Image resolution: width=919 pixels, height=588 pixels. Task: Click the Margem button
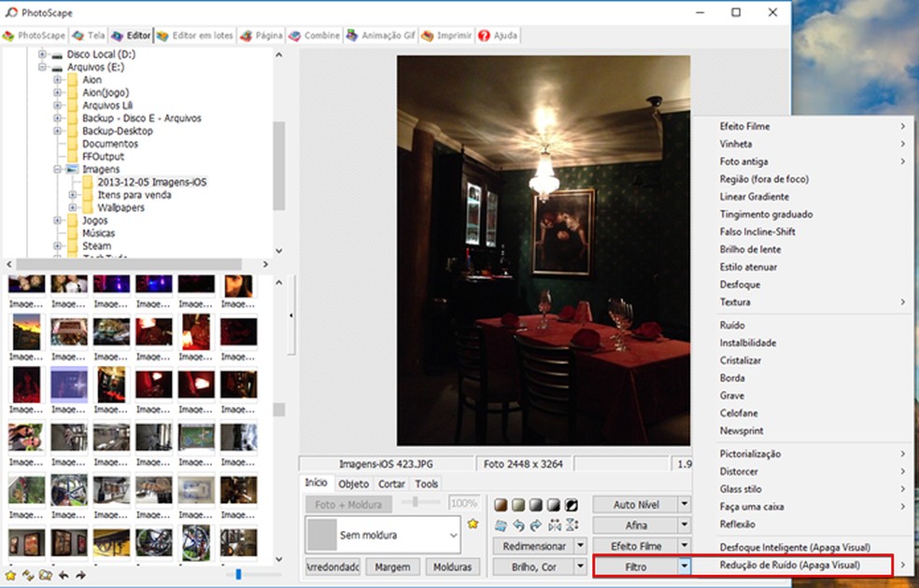point(392,567)
